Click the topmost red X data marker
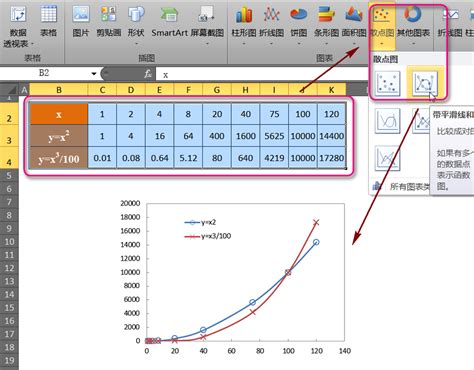This screenshot has width=474, height=370. (316, 222)
